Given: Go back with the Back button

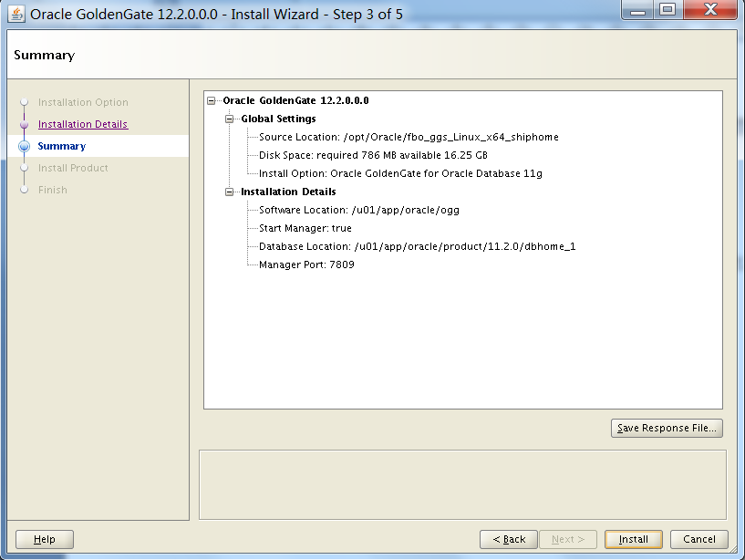Looking at the screenshot, I should click(x=509, y=539).
